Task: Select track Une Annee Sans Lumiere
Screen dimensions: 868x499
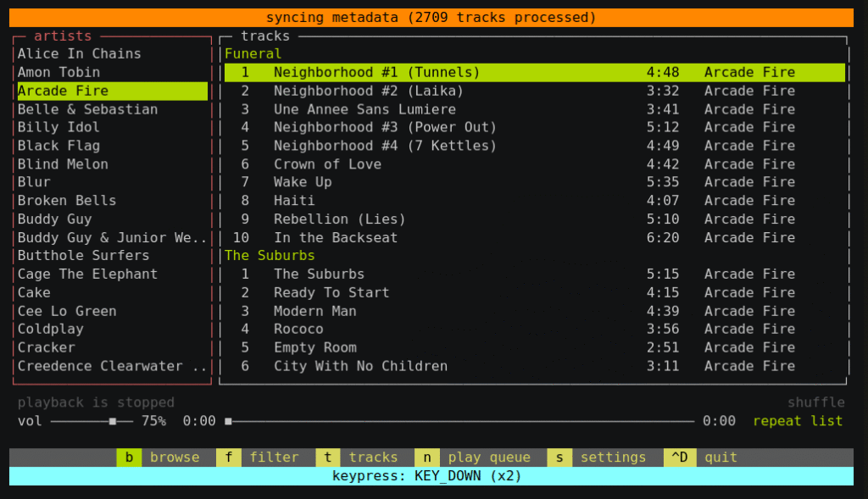Action: (535, 109)
